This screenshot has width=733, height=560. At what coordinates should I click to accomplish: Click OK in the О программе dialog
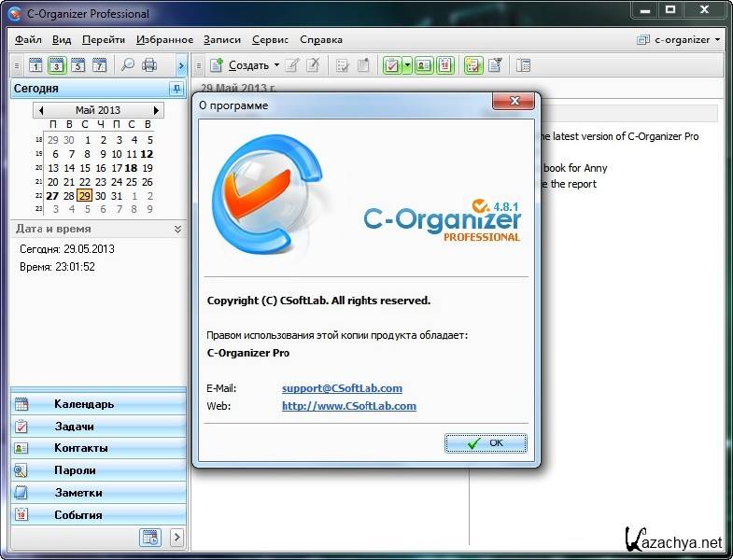tap(486, 442)
